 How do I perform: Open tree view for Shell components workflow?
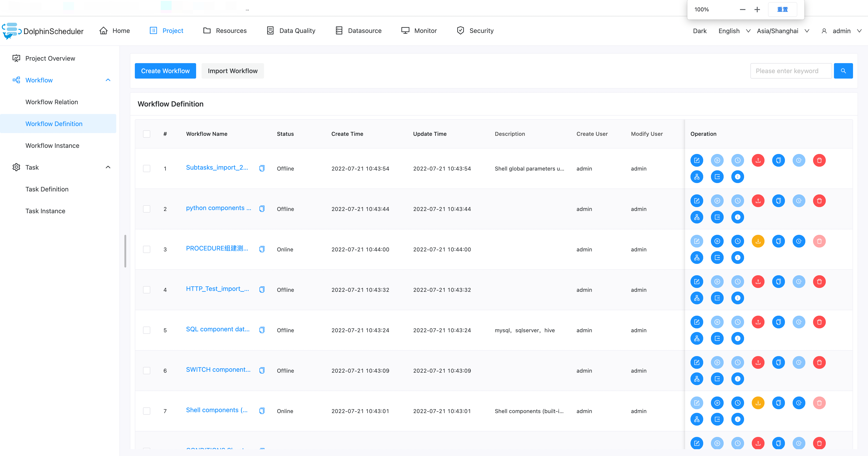pos(697,419)
